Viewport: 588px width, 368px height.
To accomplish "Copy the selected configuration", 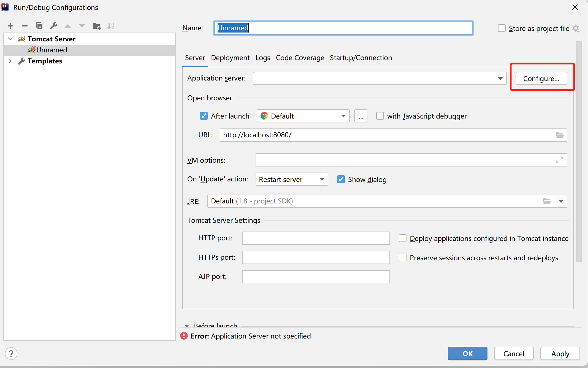I will click(39, 26).
